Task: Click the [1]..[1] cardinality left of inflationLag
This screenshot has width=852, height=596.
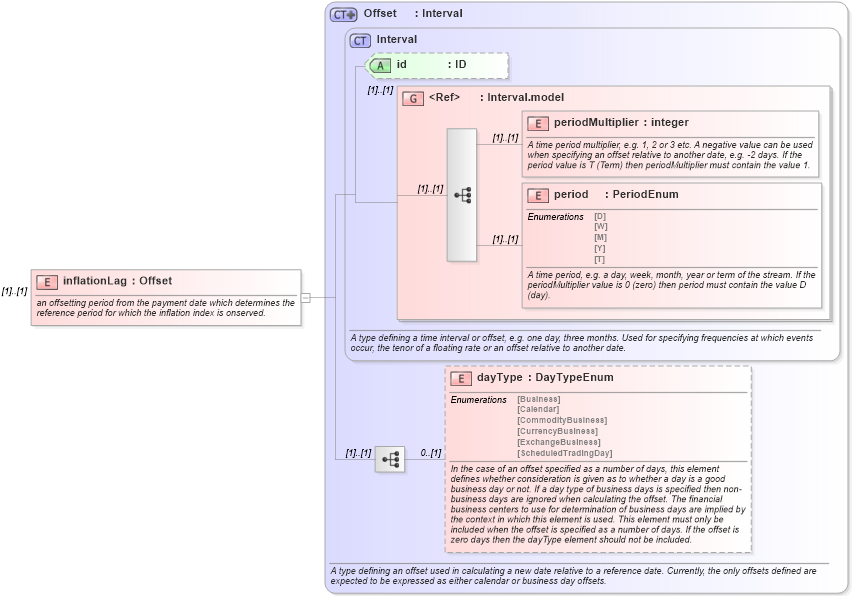Action: click(14, 291)
